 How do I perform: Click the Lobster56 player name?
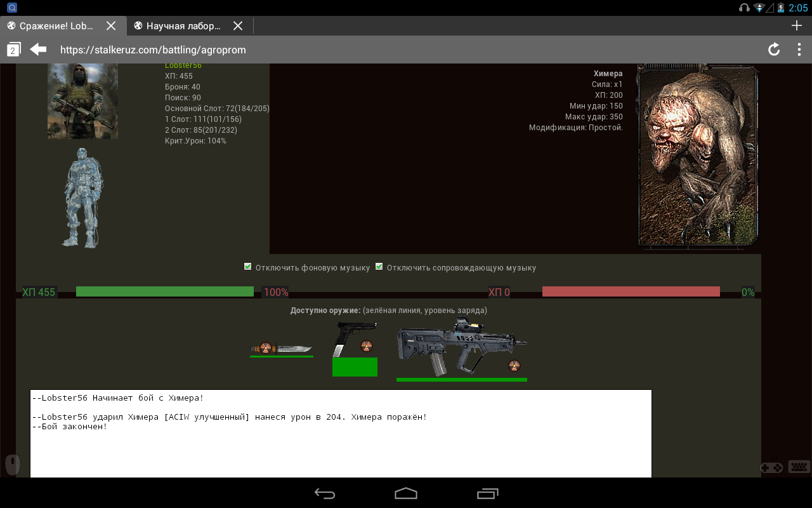pos(183,65)
